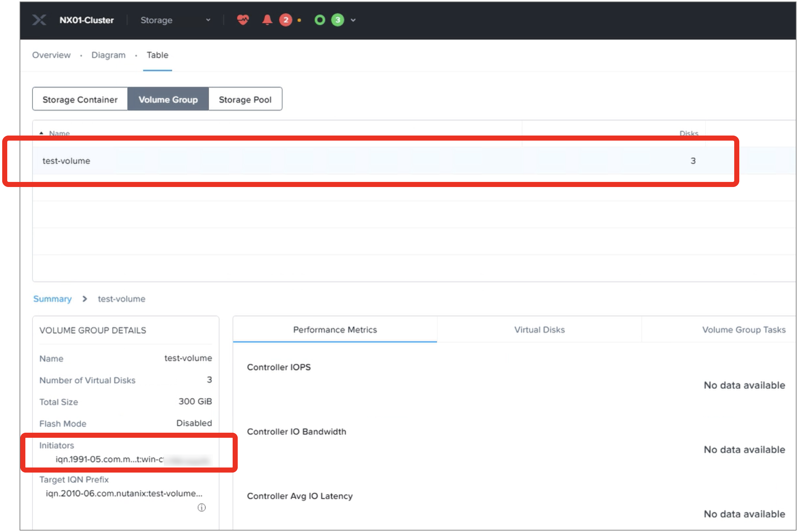Open the cluster health heart icon
This screenshot has width=798, height=532.
(x=243, y=20)
